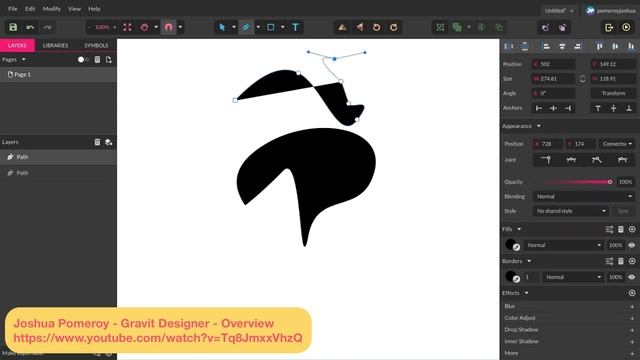Expand the Pages dropdown arrow

(24, 60)
